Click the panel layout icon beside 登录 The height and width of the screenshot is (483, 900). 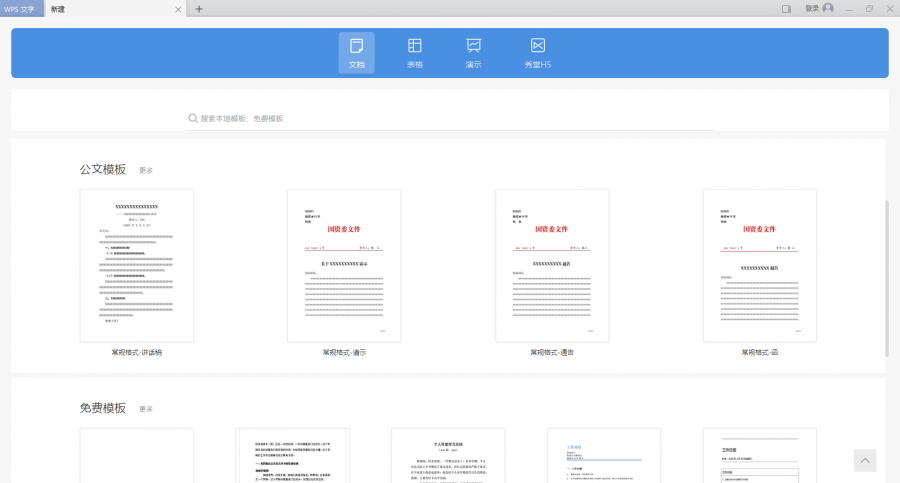[787, 9]
